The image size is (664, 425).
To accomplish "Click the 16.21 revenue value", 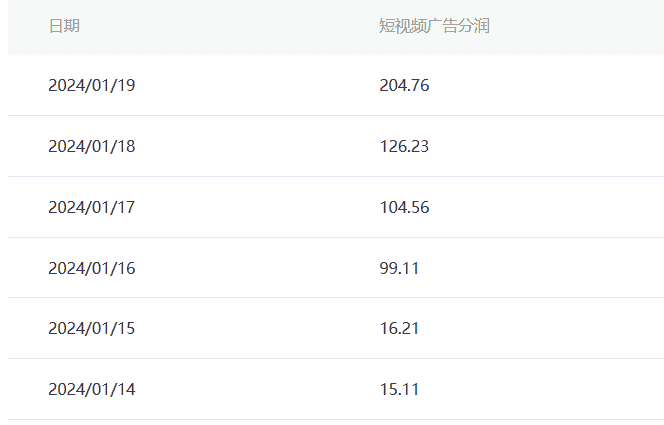I will (399, 328).
